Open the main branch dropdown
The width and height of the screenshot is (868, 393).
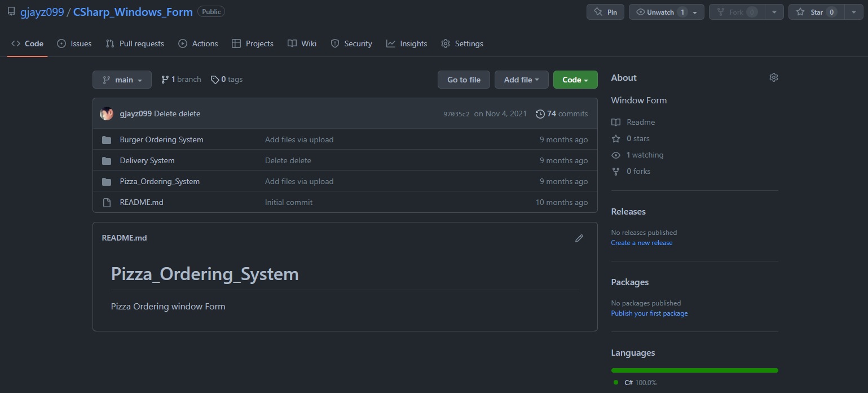pos(122,80)
